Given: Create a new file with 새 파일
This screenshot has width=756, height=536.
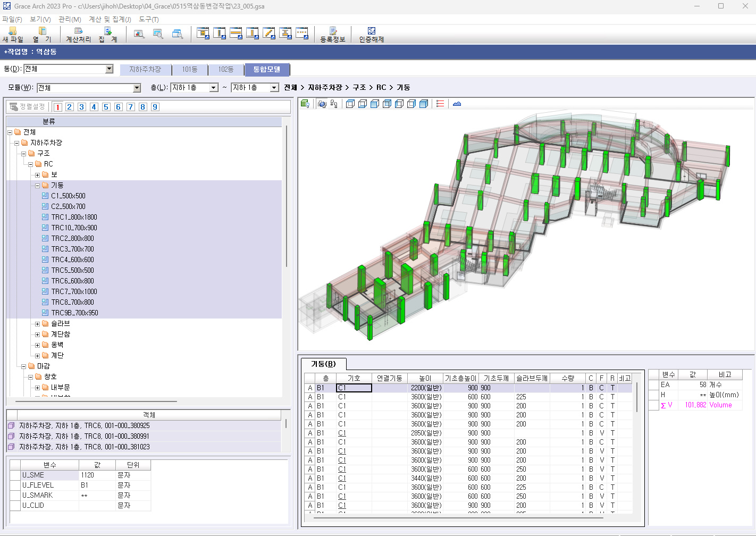Looking at the screenshot, I should (x=13, y=35).
